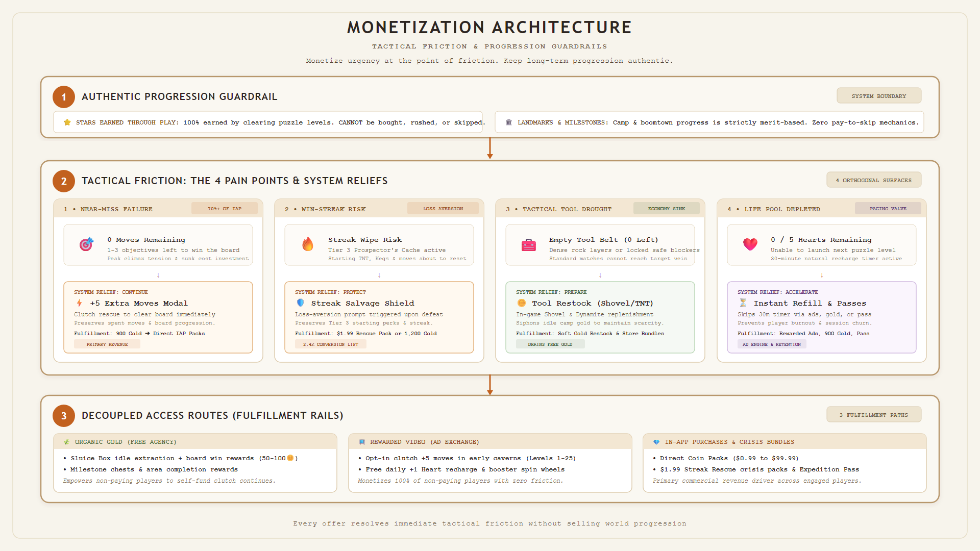Select the WIN-STREAK RISK card header

379,209
